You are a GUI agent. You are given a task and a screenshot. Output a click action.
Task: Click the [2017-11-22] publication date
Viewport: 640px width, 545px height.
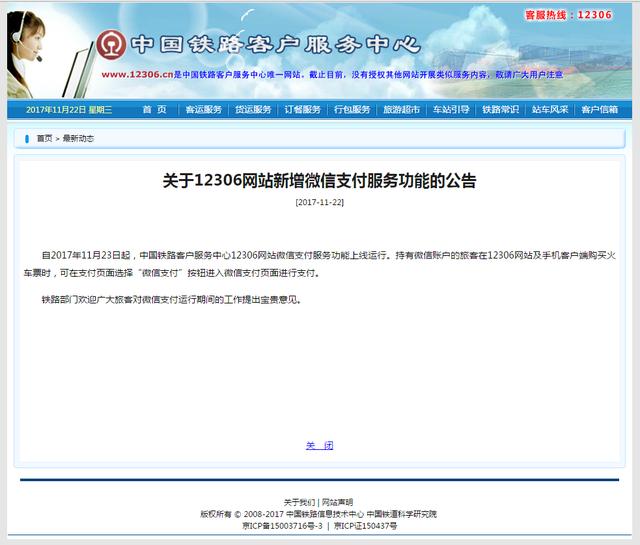pyautogui.click(x=320, y=202)
